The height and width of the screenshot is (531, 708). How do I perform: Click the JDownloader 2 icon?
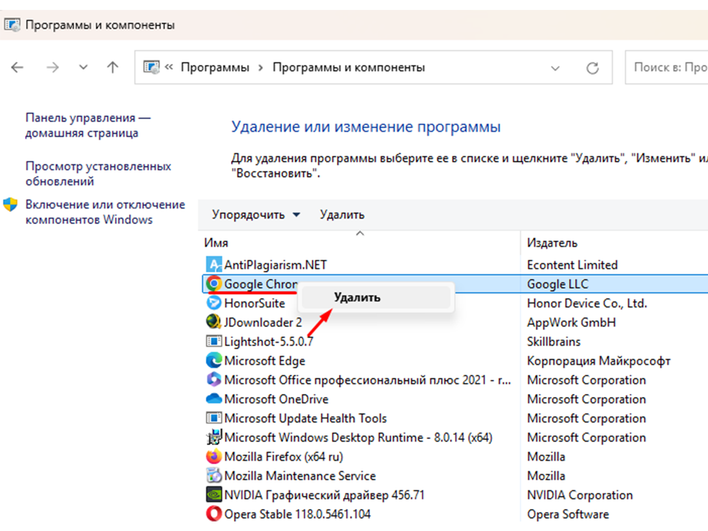point(214,322)
